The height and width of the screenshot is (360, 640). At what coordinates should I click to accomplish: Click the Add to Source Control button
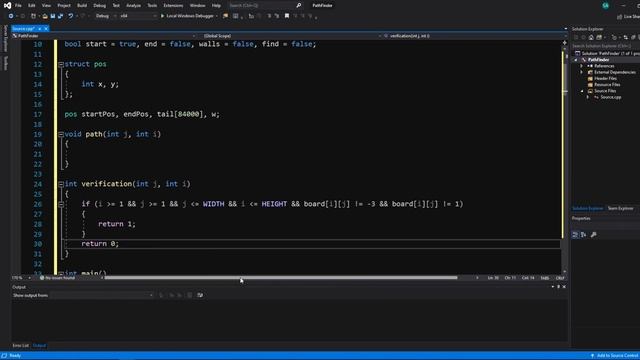click(615, 356)
